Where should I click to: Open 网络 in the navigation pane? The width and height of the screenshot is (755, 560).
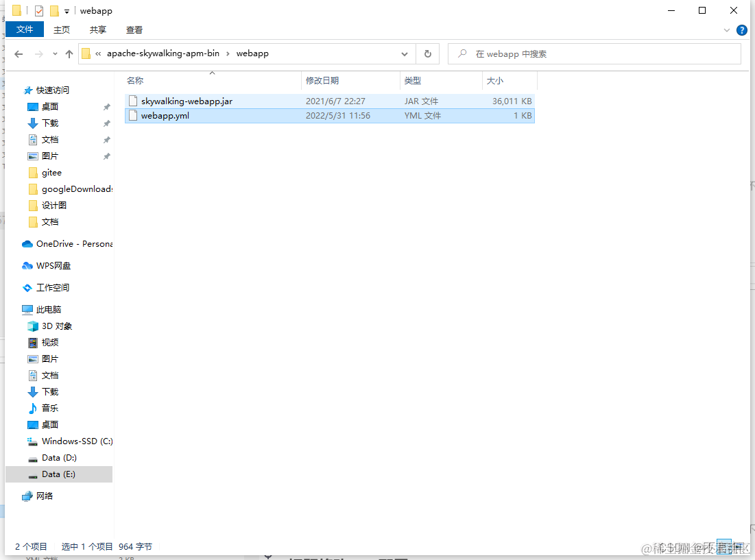tap(45, 496)
